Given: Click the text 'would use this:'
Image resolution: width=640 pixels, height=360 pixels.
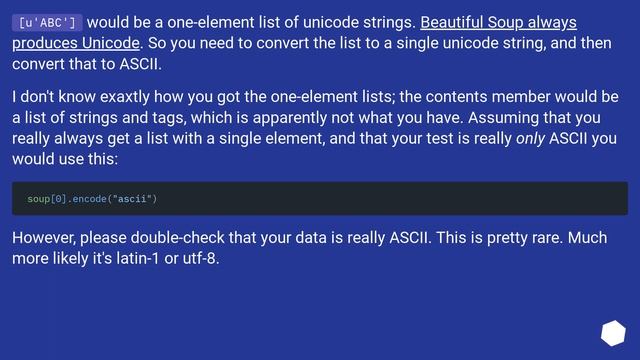Looking at the screenshot, I should tap(65, 159).
